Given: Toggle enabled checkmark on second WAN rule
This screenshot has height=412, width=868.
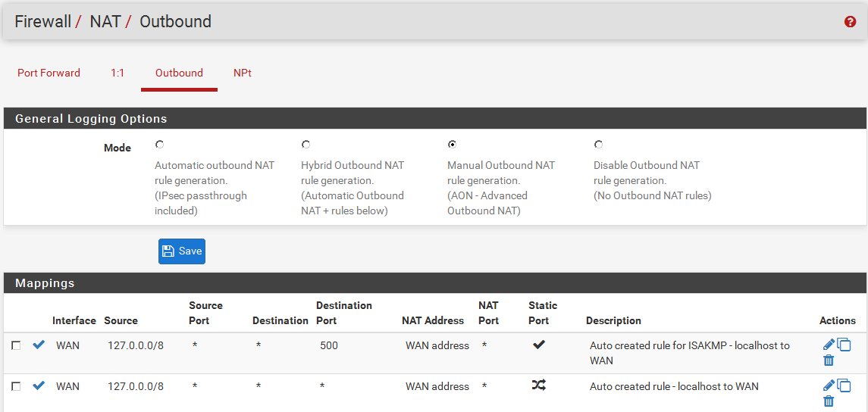Looking at the screenshot, I should (39, 385).
